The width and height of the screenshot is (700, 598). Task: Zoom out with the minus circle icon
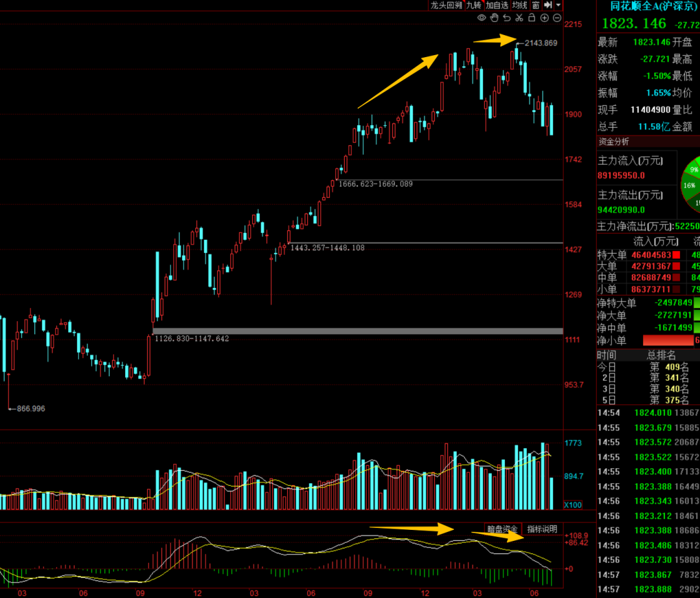click(557, 18)
